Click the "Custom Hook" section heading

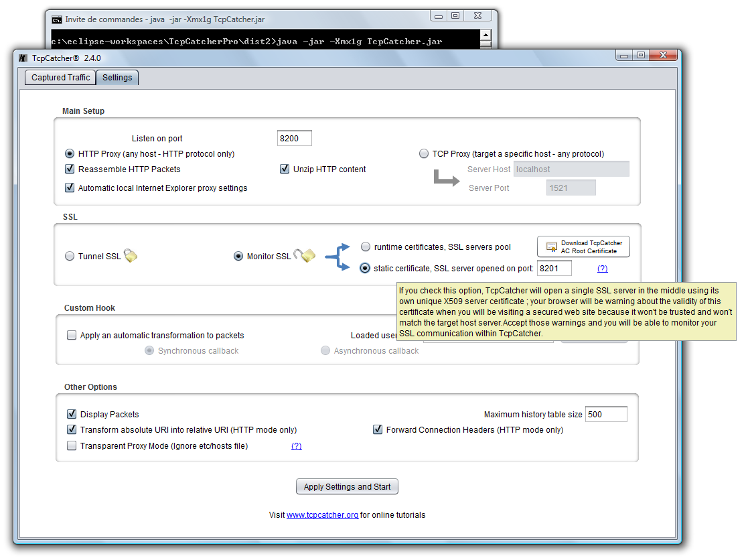pos(90,307)
